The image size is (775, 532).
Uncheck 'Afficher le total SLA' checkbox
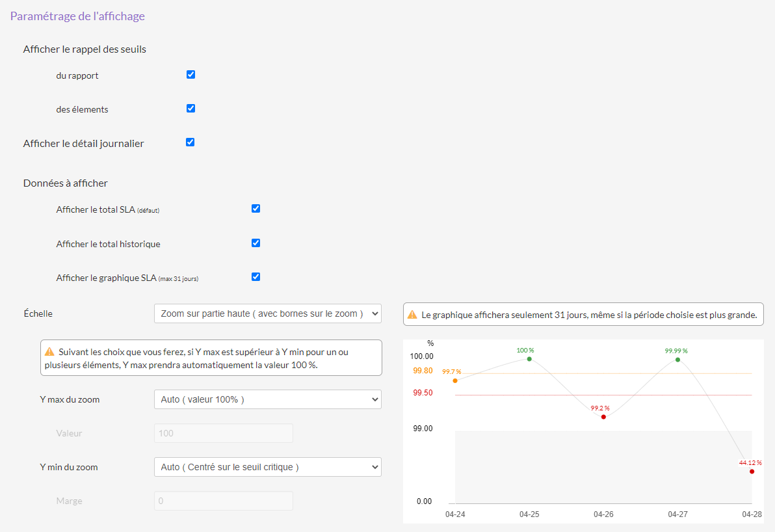tap(256, 209)
